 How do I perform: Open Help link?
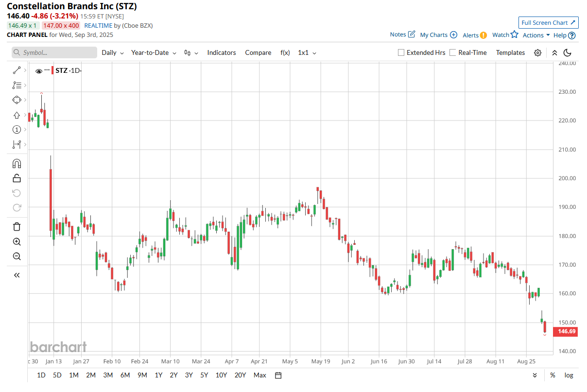tap(565, 35)
